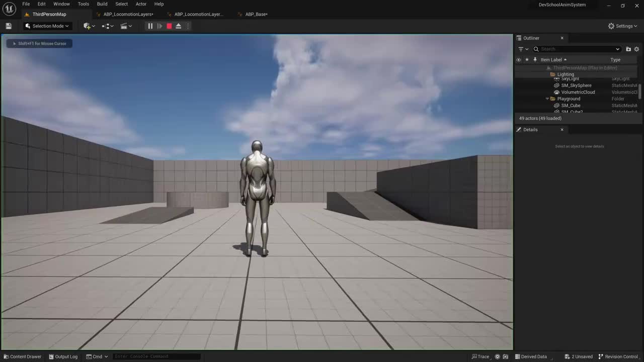Select the Outliner panel tab
This screenshot has width=644, height=362.
531,38
